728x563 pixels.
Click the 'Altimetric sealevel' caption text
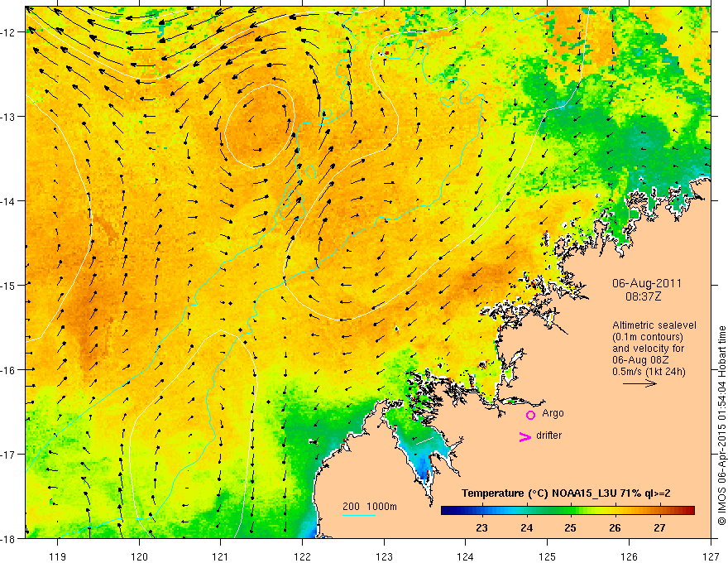(654, 325)
